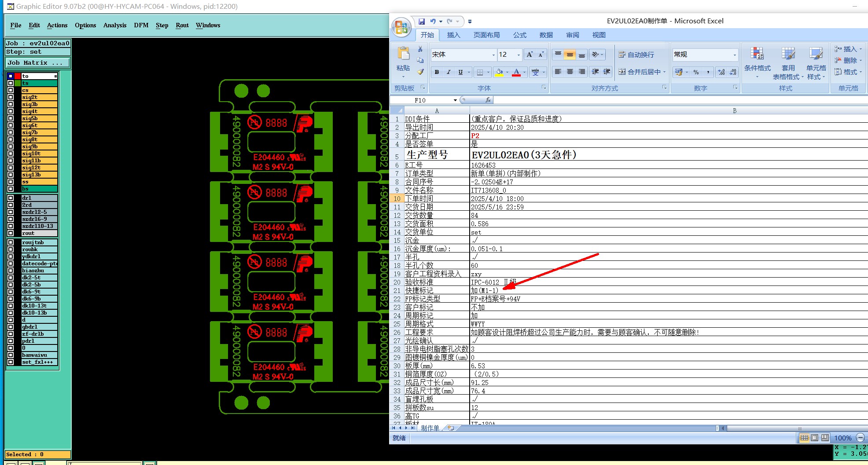Click the Cut scissors icon
This screenshot has height=465, width=868.
pyautogui.click(x=420, y=49)
